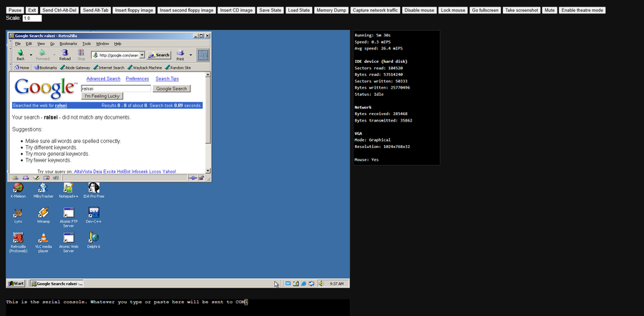Click the Mute emulator button
Image resolution: width=644 pixels, height=316 pixels.
pos(549,10)
